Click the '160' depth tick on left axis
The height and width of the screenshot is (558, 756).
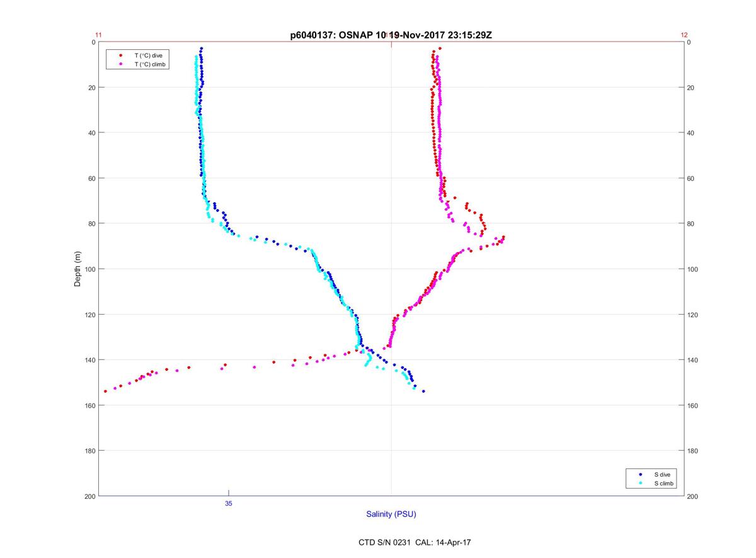pos(89,405)
